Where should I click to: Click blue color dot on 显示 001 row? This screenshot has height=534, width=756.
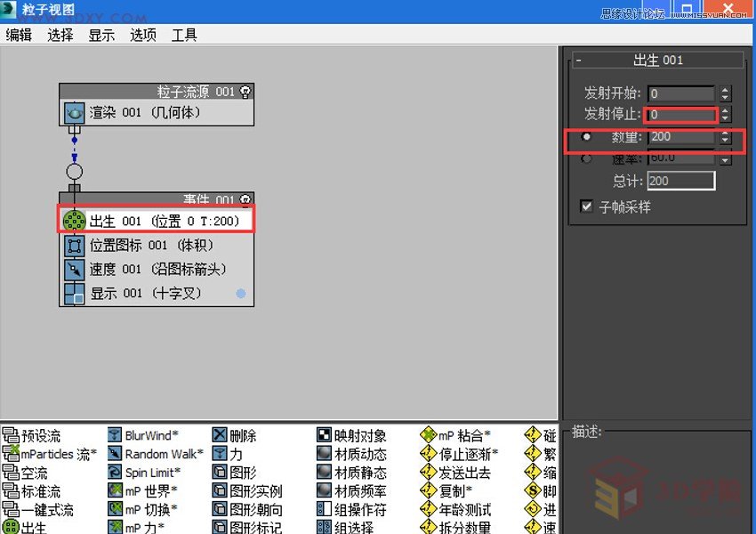pyautogui.click(x=241, y=294)
